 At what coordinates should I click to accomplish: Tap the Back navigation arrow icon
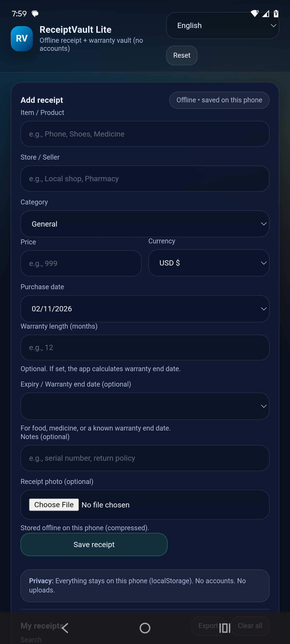pos(65,628)
